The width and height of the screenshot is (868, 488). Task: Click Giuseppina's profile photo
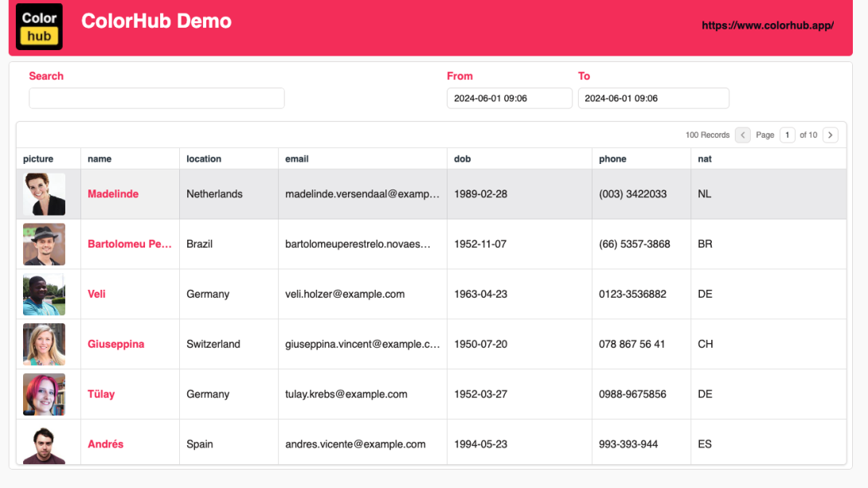(44, 344)
